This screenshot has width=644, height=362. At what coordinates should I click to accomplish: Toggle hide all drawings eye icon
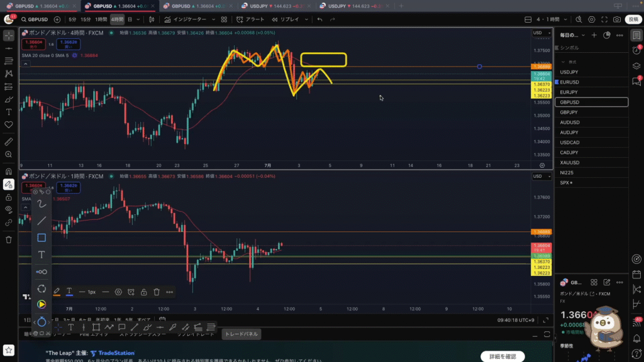click(x=9, y=210)
